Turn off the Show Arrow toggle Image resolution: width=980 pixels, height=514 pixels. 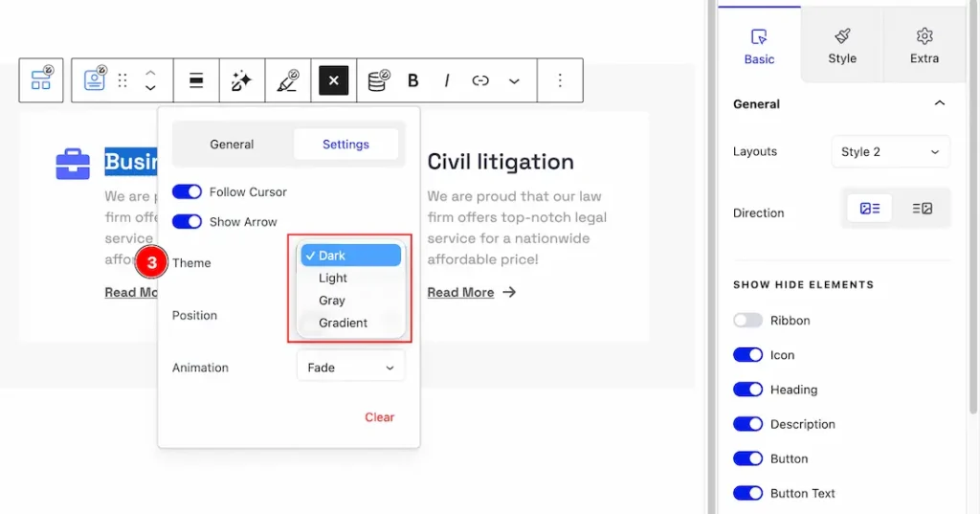point(187,221)
